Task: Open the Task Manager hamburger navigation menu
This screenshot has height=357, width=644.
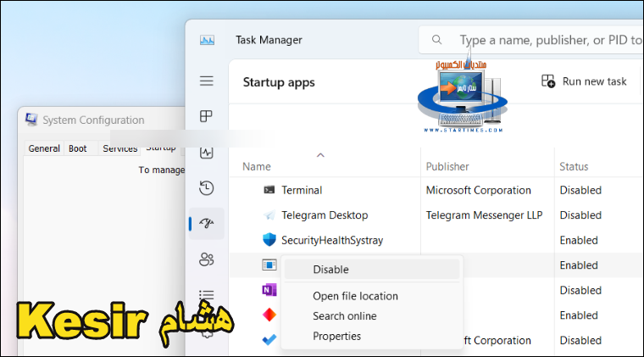Action: (206, 81)
